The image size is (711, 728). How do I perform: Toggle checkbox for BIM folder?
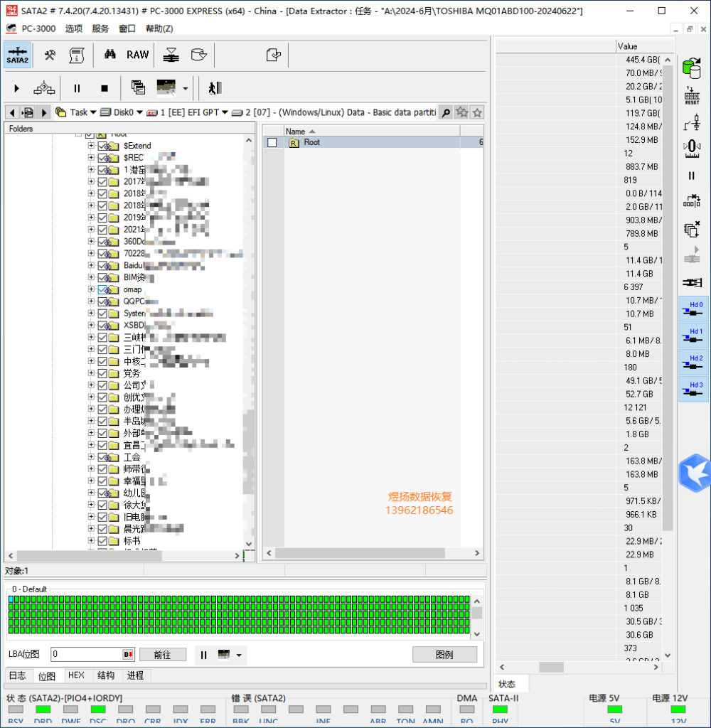(102, 277)
